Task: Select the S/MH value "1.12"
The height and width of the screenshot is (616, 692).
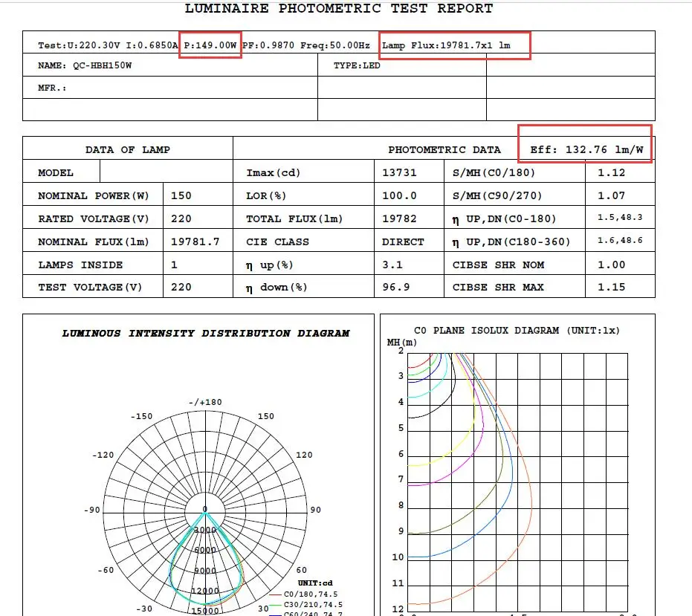Action: click(611, 172)
